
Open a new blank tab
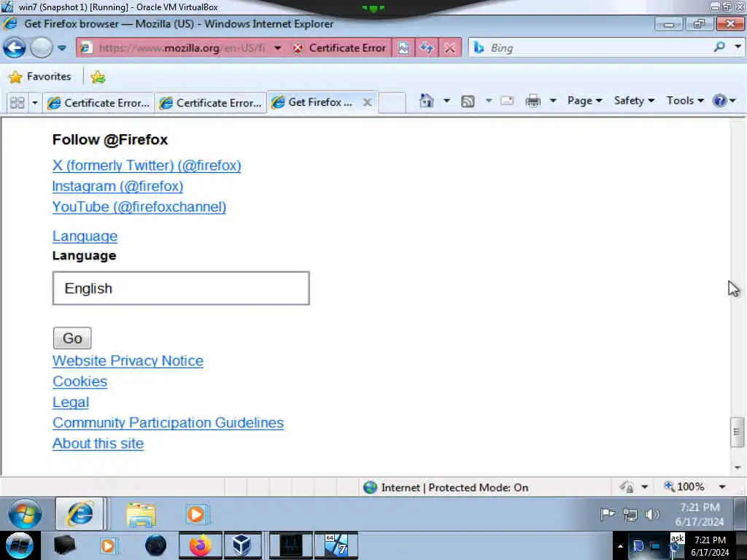pyautogui.click(x=392, y=102)
